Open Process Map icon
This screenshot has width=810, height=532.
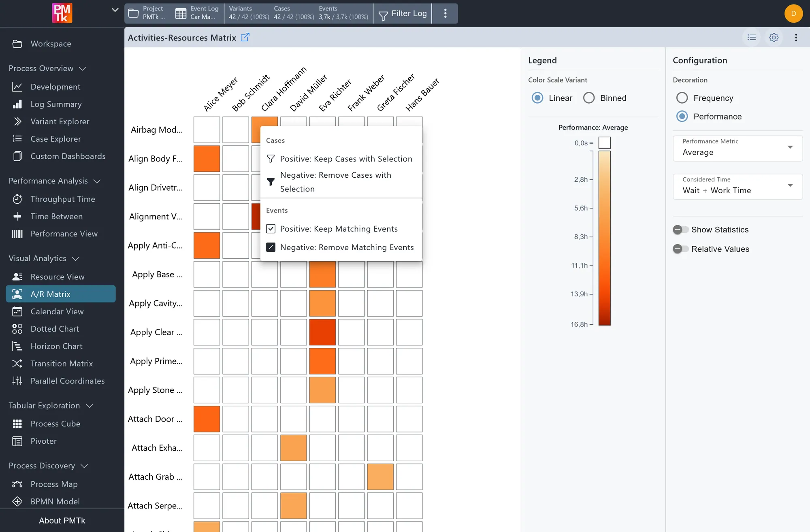coord(17,484)
